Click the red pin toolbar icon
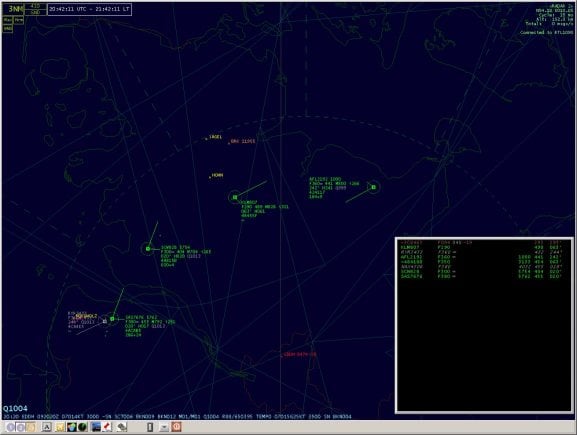The width and height of the screenshot is (577, 435). [x=107, y=427]
